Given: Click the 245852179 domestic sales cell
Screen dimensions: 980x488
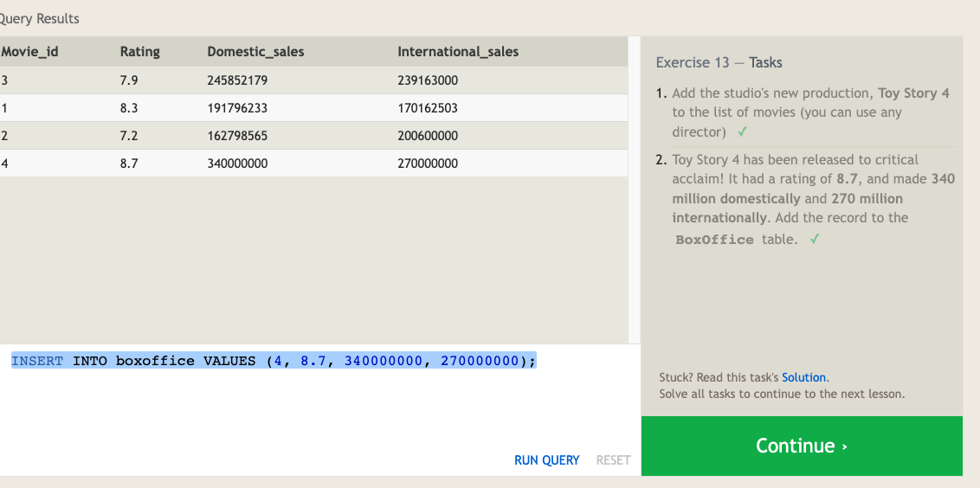Looking at the screenshot, I should click(x=237, y=80).
